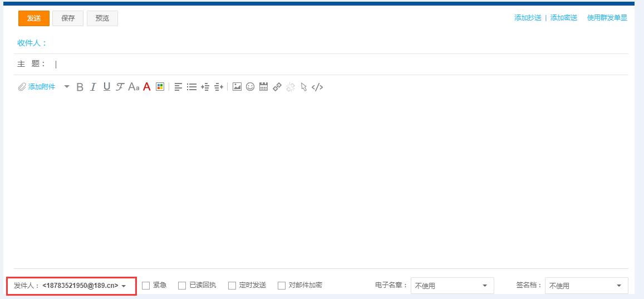Tick the 定时发送 scheduled send checkbox

pyautogui.click(x=232, y=286)
